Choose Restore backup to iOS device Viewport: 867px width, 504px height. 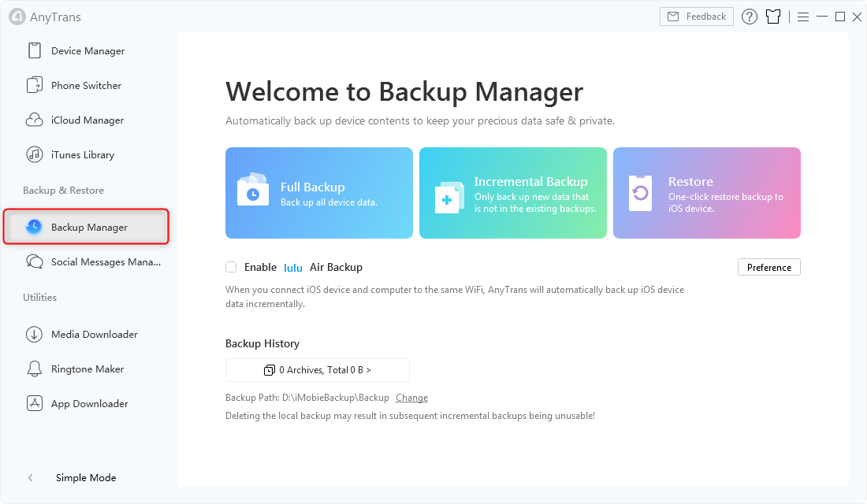[707, 193]
